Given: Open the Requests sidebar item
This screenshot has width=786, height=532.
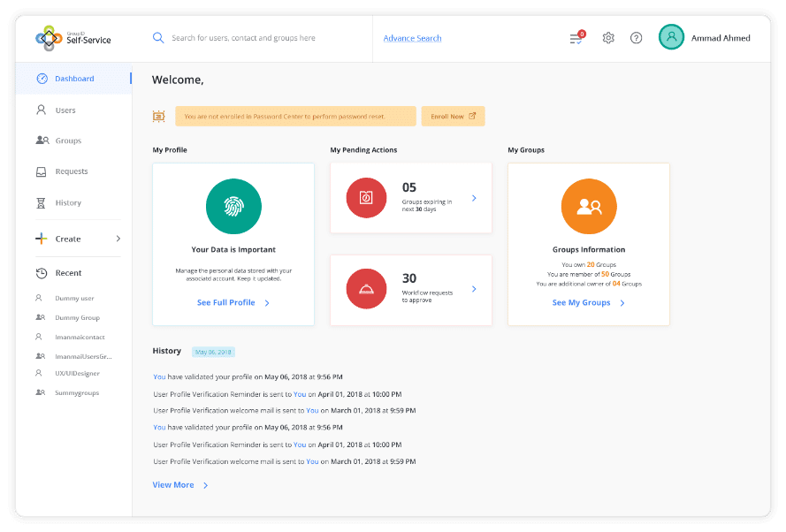Looking at the screenshot, I should pyautogui.click(x=71, y=171).
